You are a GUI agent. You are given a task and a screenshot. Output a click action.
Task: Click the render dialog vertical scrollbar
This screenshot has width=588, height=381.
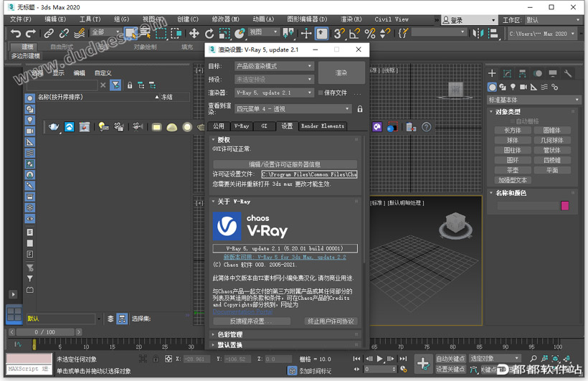point(364,199)
